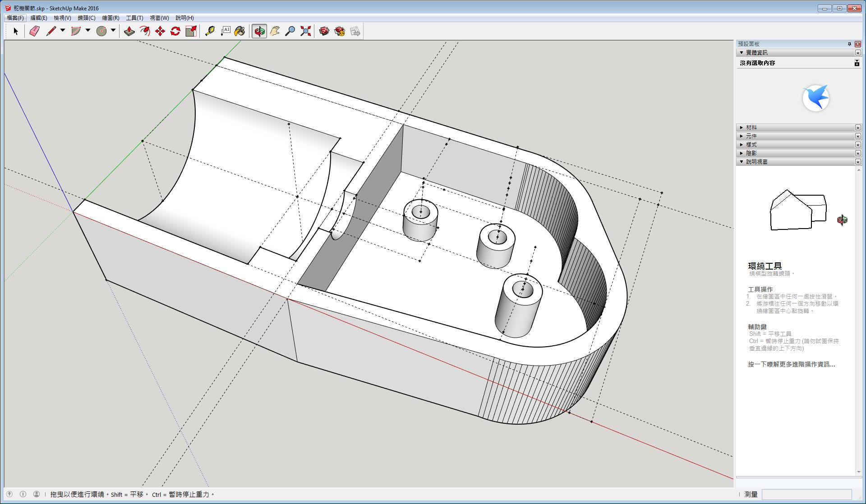Image resolution: width=866 pixels, height=504 pixels.
Task: Open the 鏡頭(C) menu
Action: (87, 18)
